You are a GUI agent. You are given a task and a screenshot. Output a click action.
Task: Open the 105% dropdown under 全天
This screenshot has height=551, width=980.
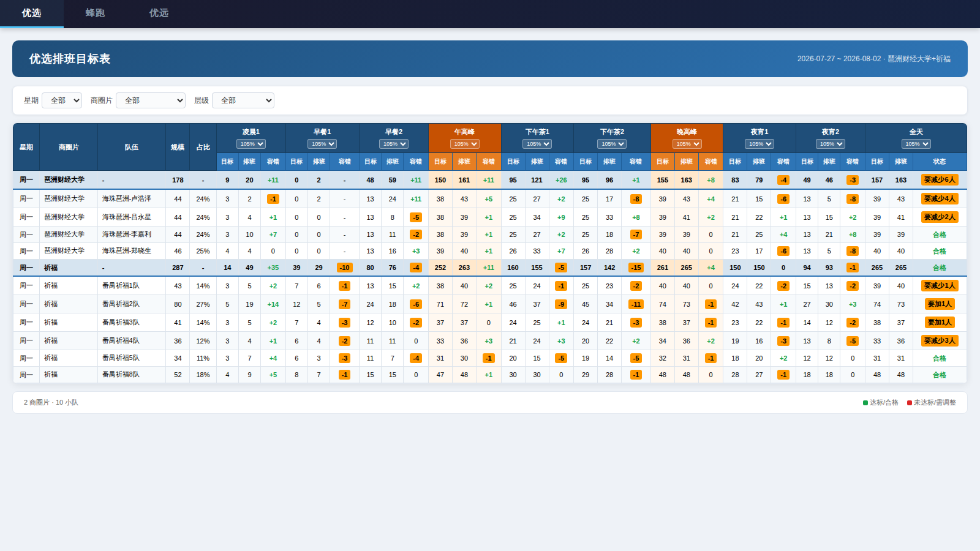point(916,144)
